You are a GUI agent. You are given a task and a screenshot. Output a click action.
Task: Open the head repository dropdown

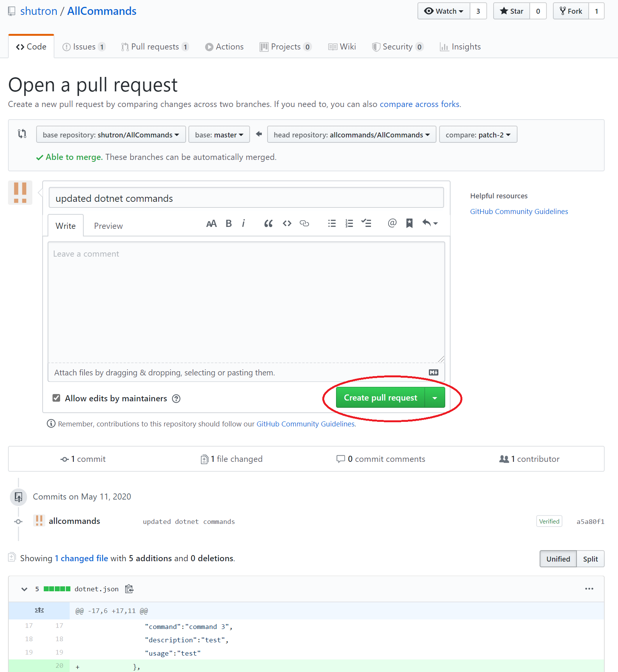(352, 135)
